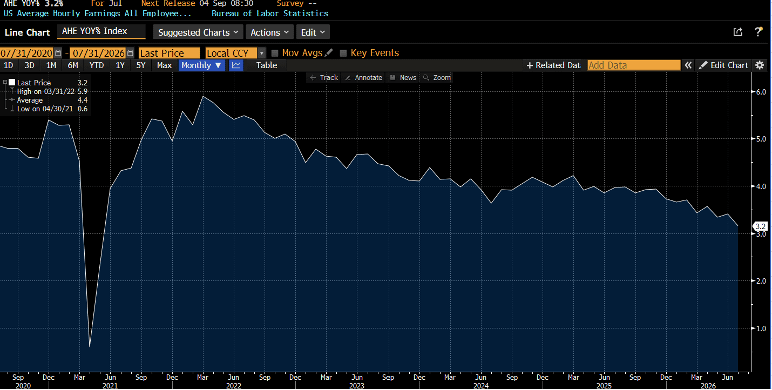Switch to the Table view tab

coord(266,65)
